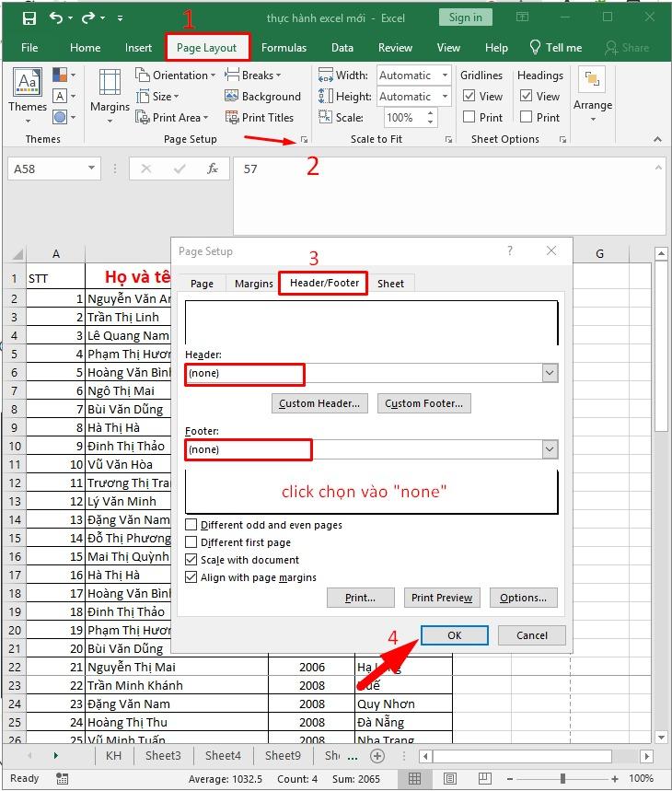672x791 pixels.
Task: Click the Redo arrow icon
Action: click(x=88, y=18)
